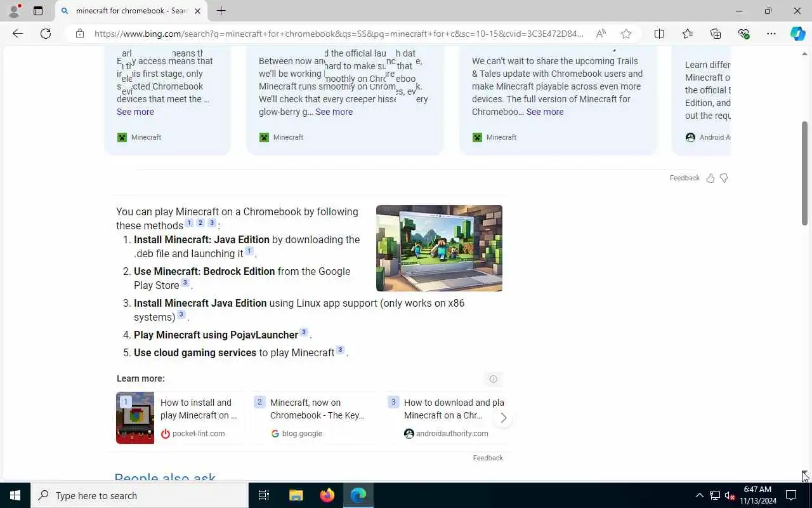
Task: Open clock and date display
Action: (x=758, y=495)
